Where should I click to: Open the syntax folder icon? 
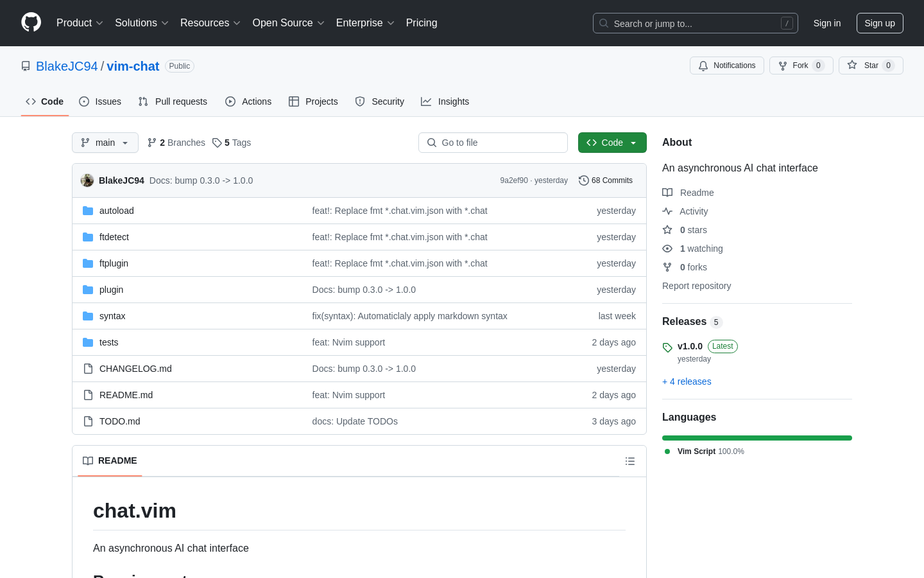point(88,316)
